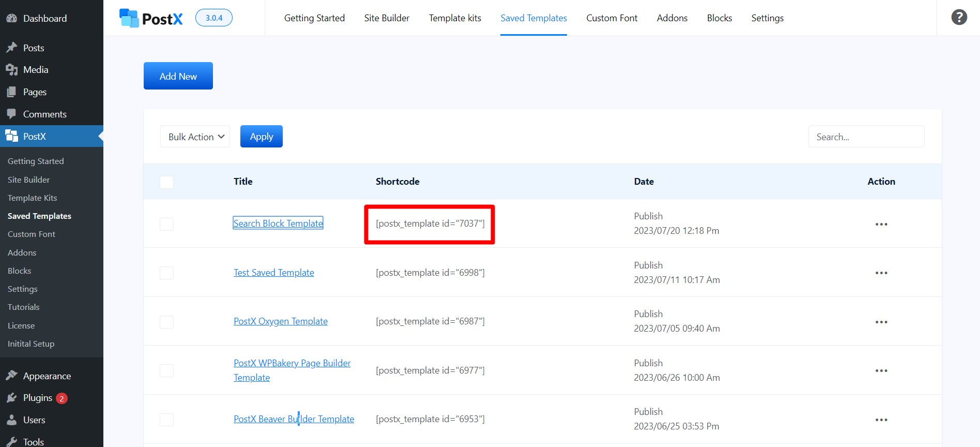Open actions menu for PostX Oxygen Template

click(881, 322)
